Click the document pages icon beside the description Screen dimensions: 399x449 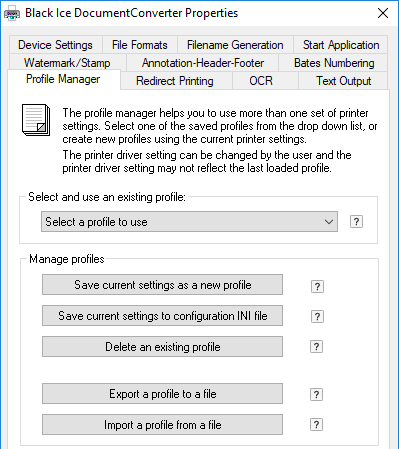(36, 120)
